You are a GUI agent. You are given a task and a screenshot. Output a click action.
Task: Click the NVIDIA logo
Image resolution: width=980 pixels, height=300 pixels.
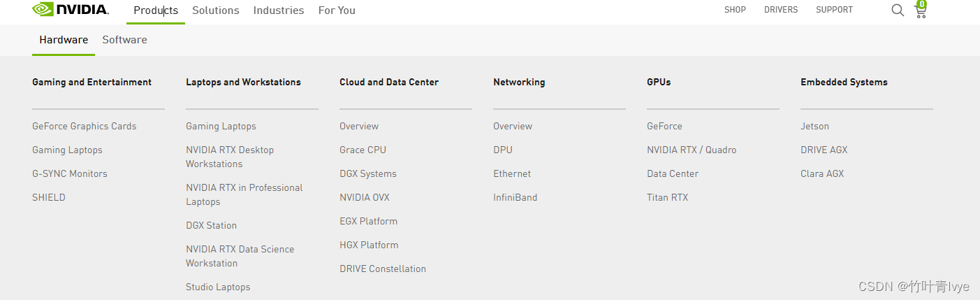[71, 9]
